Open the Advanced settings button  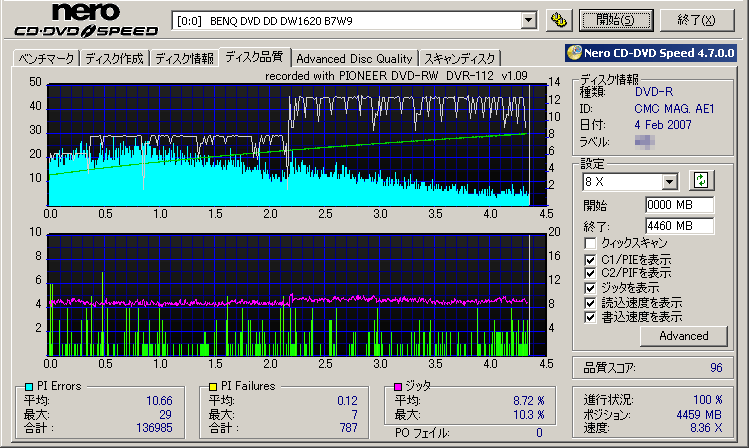[684, 336]
